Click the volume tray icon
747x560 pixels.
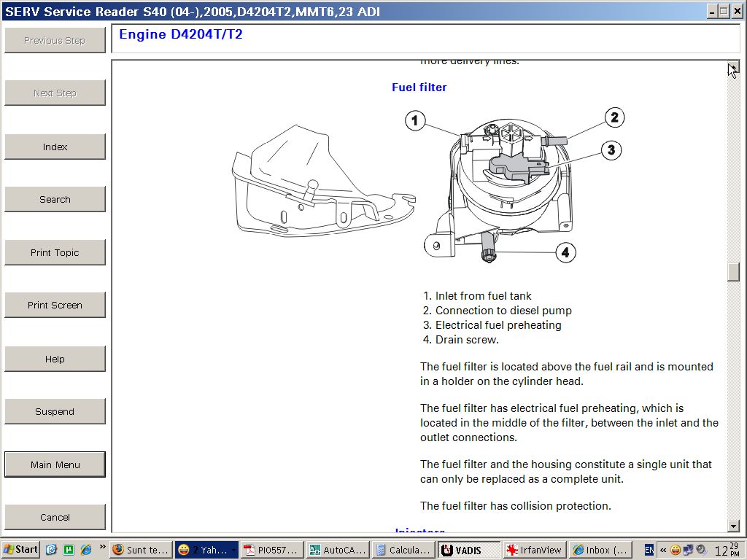[x=700, y=550]
